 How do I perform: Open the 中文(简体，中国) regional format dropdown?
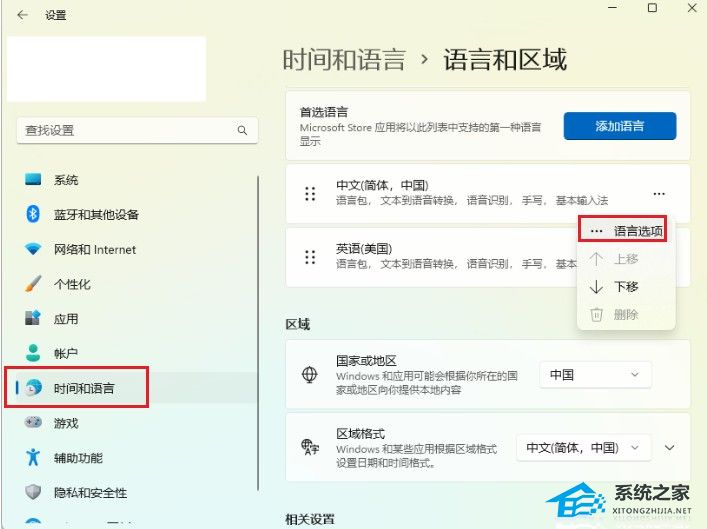pyautogui.click(x=583, y=447)
